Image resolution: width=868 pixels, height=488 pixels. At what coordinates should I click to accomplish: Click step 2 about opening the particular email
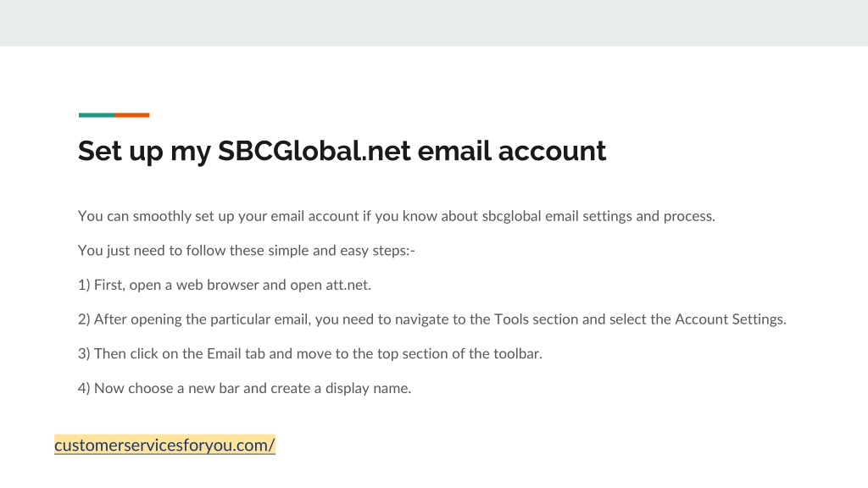432,319
